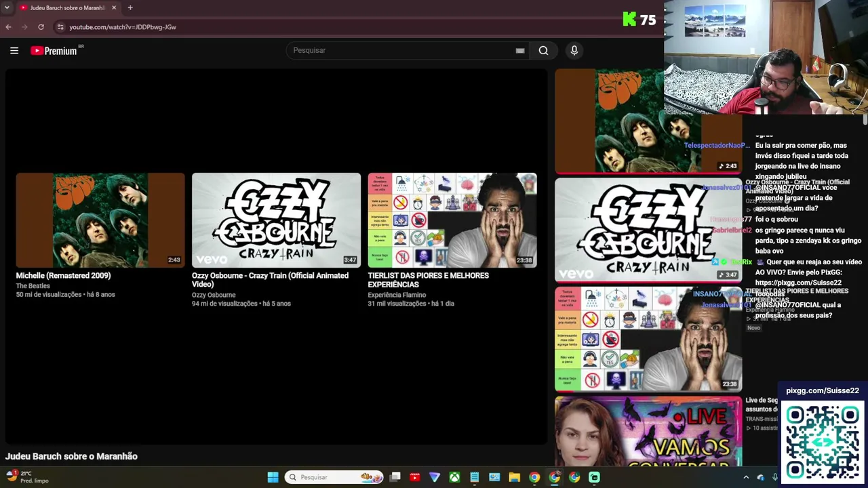Open The Beatles channel name
The height and width of the screenshot is (488, 868).
[x=33, y=286]
